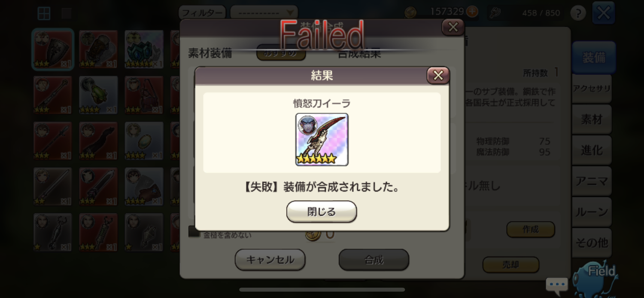
Task: Click the single square view icon
Action: pos(67,13)
